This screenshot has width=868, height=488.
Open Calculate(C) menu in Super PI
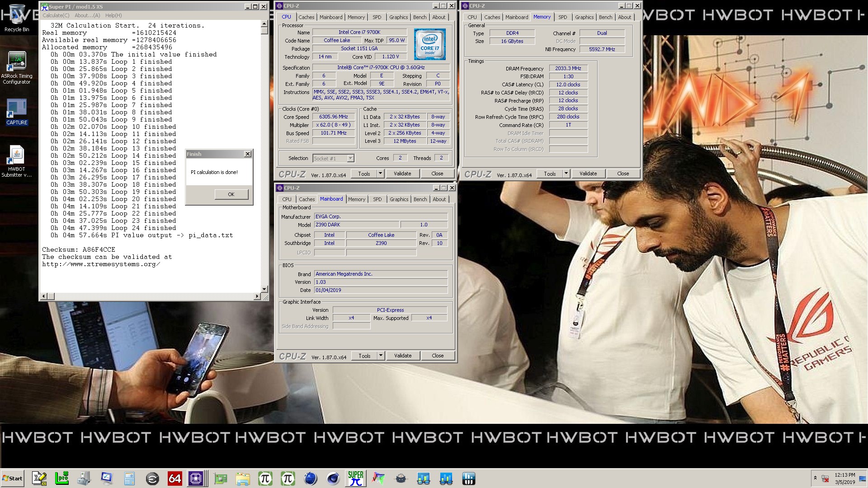(56, 15)
